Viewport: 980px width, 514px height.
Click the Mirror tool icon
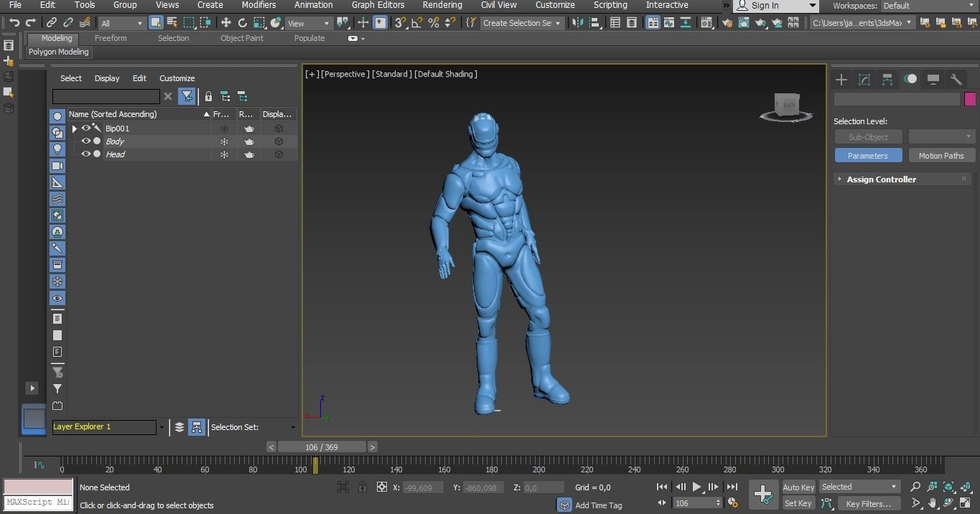578,23
